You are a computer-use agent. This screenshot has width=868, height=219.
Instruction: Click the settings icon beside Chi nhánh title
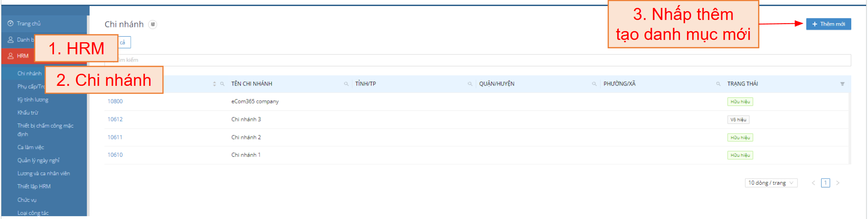tap(153, 25)
